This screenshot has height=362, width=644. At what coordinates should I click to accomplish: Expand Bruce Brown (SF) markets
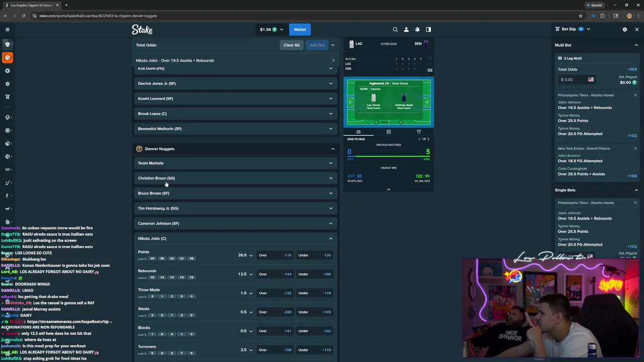[235, 193]
